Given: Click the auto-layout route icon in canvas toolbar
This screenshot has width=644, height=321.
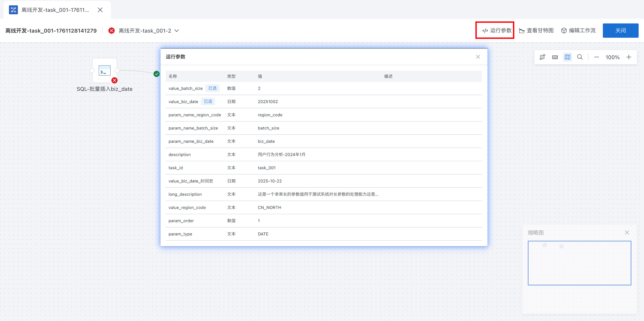Looking at the screenshot, I should tap(542, 57).
